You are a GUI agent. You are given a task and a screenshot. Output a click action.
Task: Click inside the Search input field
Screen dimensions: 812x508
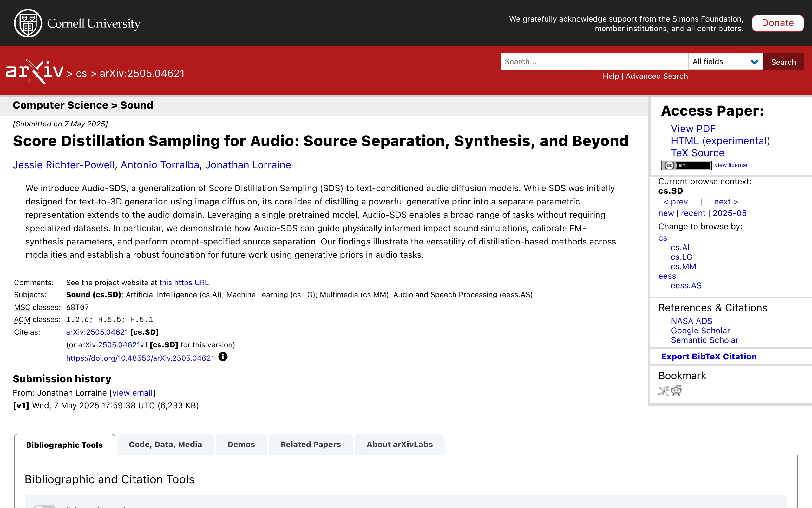point(594,62)
